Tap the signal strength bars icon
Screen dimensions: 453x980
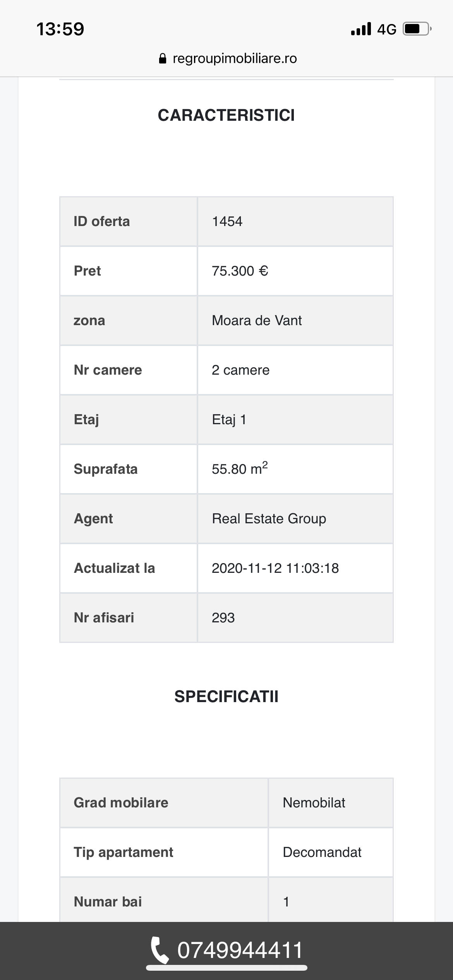point(361,29)
